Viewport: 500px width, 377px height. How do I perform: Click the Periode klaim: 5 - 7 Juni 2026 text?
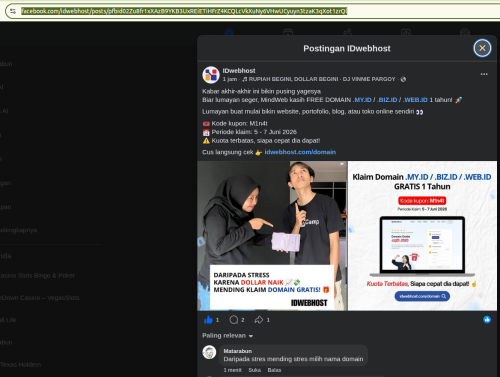[x=254, y=132]
